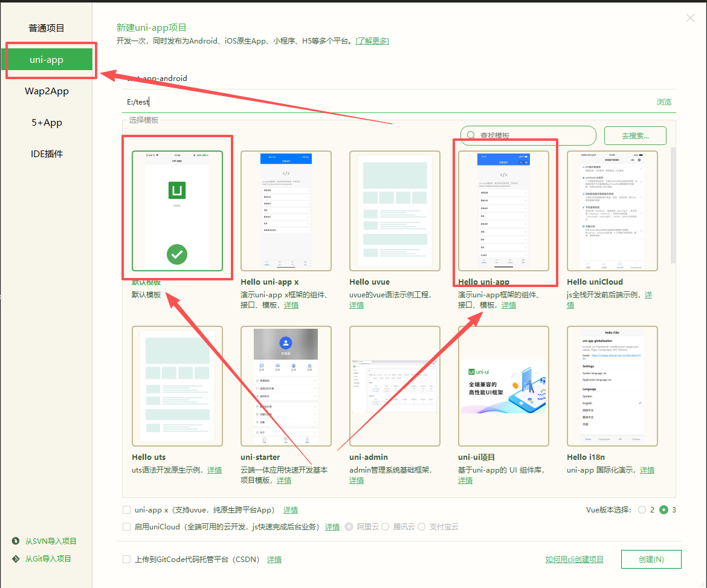Close the new project dialog
This screenshot has width=707, height=588.
[690, 18]
